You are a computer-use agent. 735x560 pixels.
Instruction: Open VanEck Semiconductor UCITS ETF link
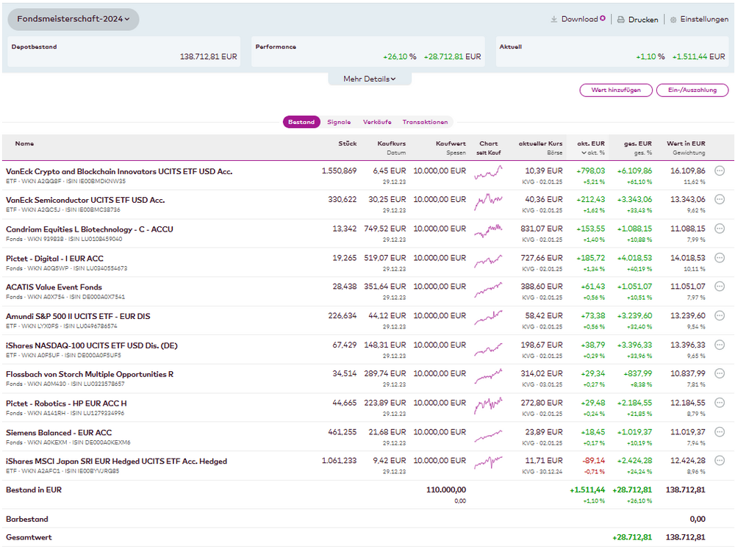(x=85, y=200)
